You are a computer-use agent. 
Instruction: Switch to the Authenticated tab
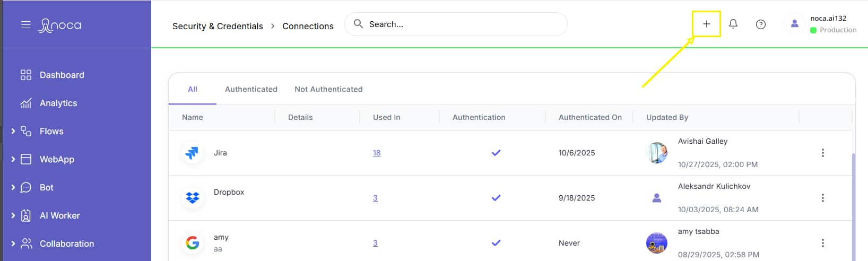click(x=251, y=89)
